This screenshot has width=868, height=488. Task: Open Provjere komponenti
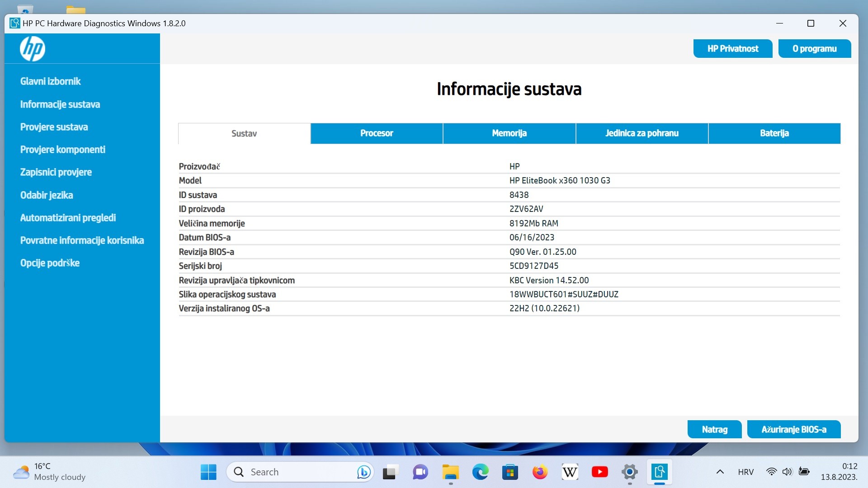tap(62, 150)
